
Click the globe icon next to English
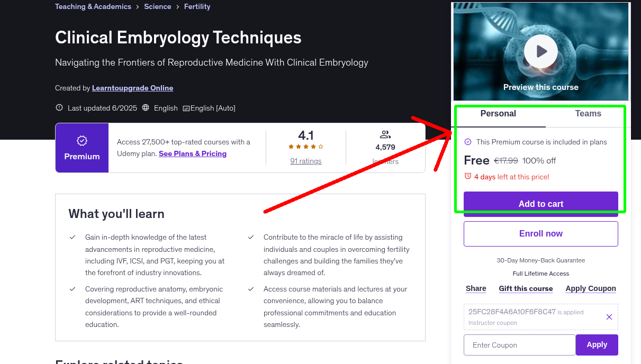point(146,108)
